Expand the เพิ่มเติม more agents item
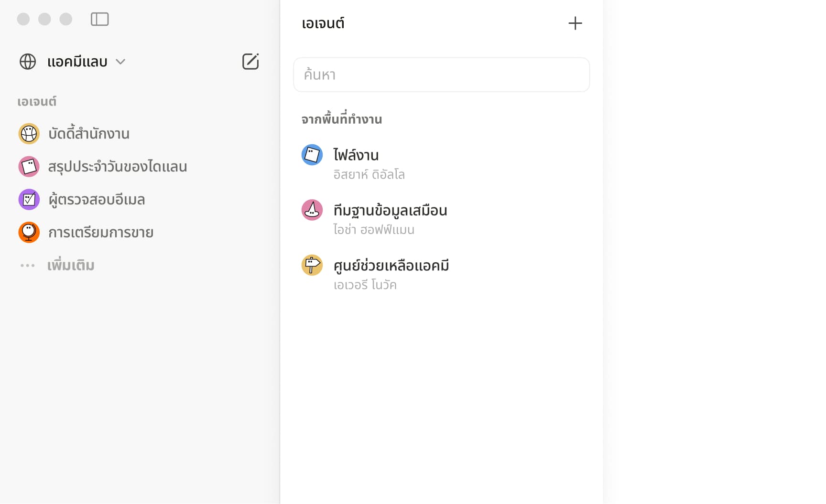The width and height of the screenshot is (826, 504). click(x=71, y=266)
